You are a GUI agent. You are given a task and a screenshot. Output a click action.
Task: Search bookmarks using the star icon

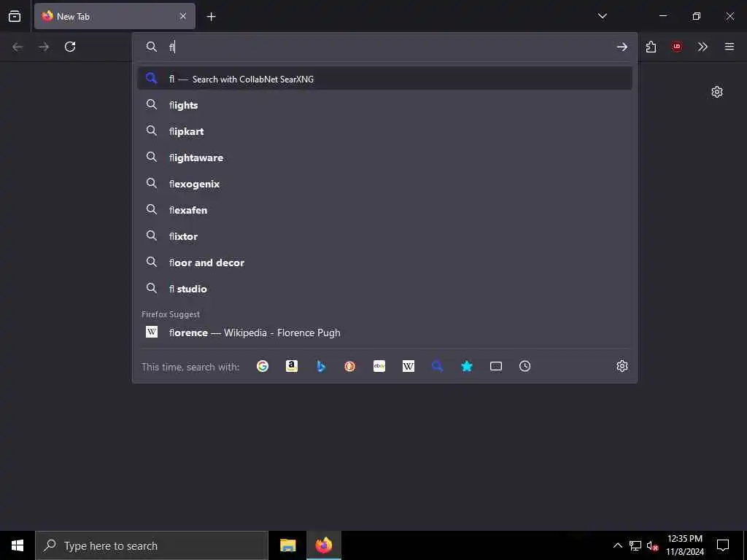pyautogui.click(x=467, y=366)
